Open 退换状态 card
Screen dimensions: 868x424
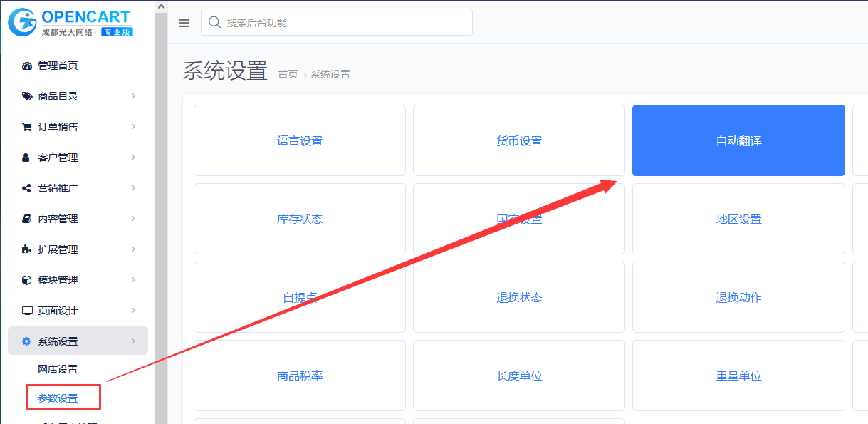click(519, 297)
